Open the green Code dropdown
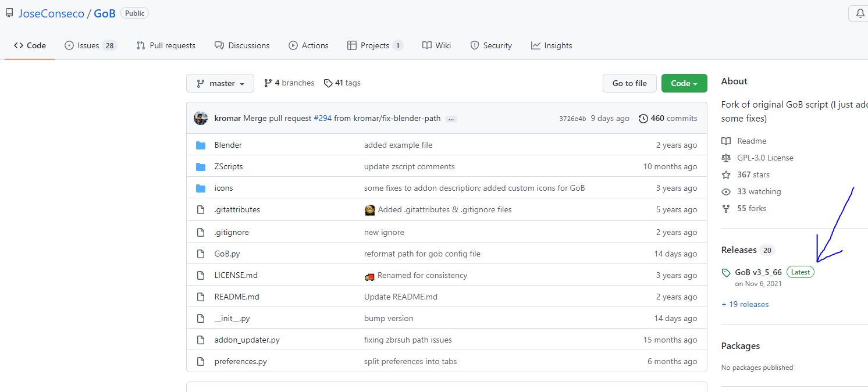The height and width of the screenshot is (392, 868). [684, 83]
